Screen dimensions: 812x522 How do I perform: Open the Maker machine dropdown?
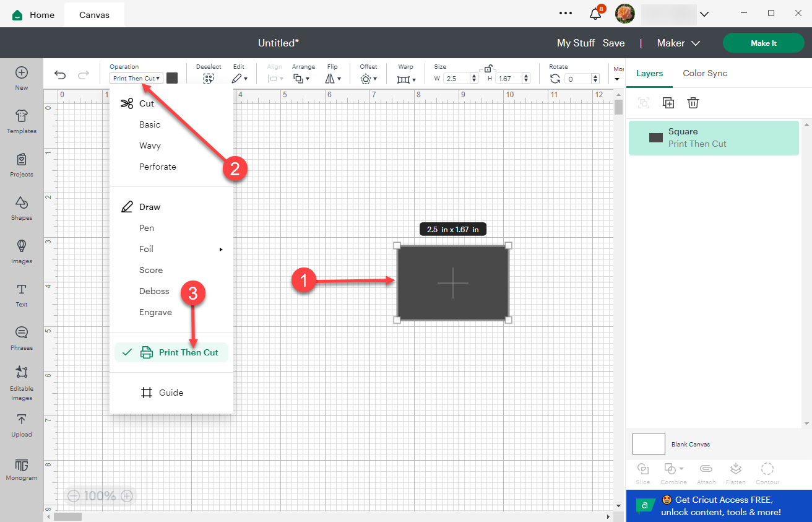[x=678, y=43]
